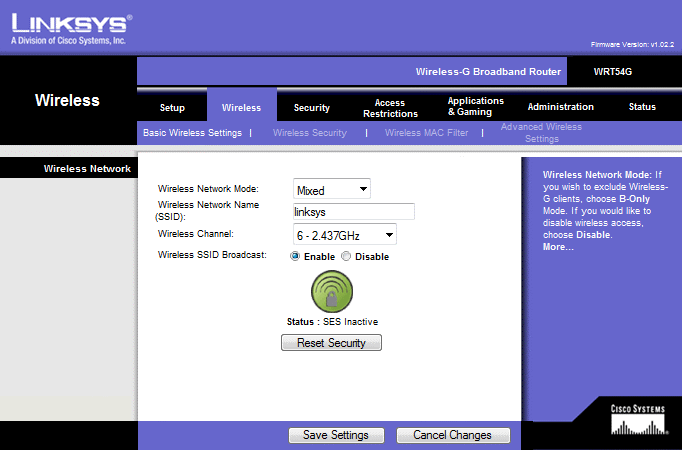Click the Linksys logo
Image resolution: width=684 pixels, height=453 pixels.
[x=72, y=29]
